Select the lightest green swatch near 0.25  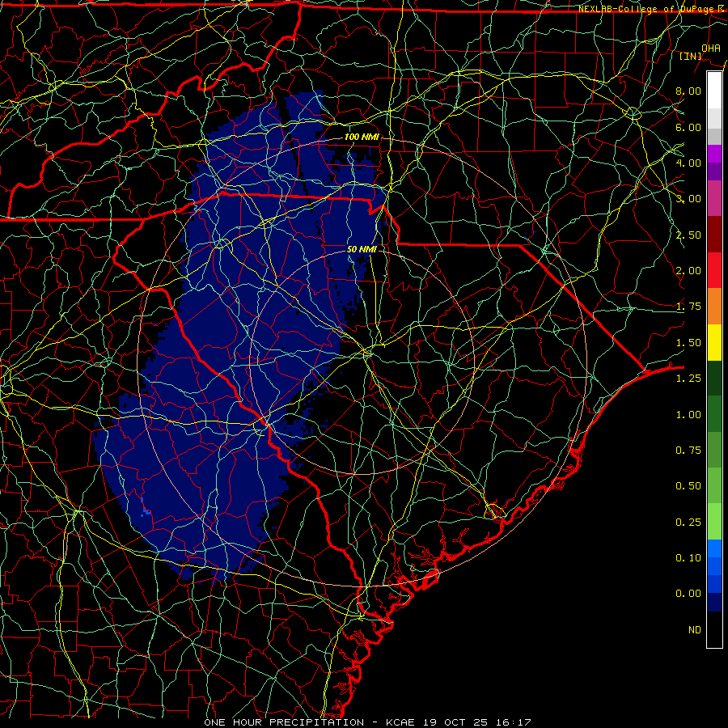tap(714, 522)
